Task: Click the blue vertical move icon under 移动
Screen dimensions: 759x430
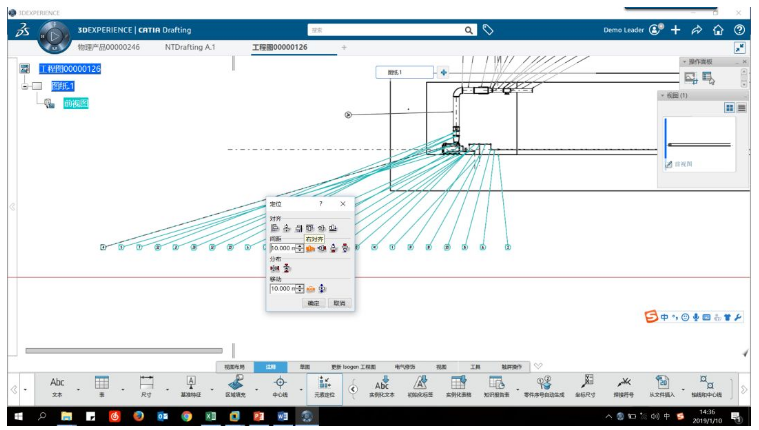Action: [x=322, y=289]
